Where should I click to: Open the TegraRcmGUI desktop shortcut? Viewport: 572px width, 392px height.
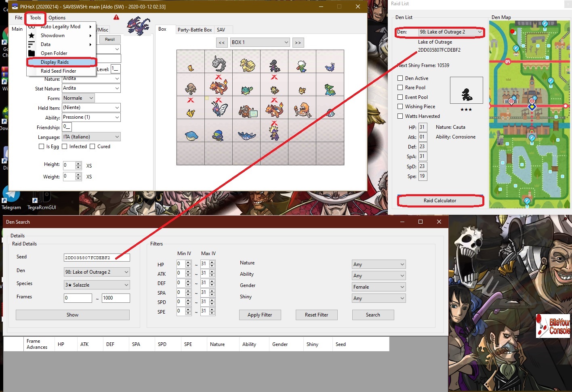pyautogui.click(x=42, y=200)
